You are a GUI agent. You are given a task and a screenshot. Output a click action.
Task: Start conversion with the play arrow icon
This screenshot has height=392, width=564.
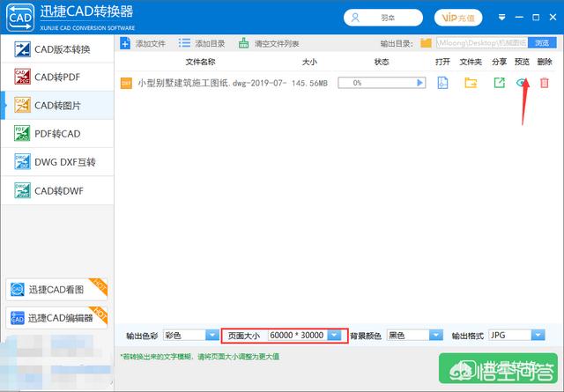click(420, 83)
